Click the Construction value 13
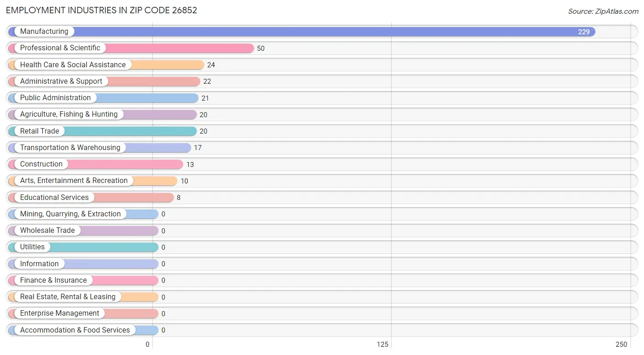Image resolution: width=644 pixels, height=355 pixels. coord(190,165)
